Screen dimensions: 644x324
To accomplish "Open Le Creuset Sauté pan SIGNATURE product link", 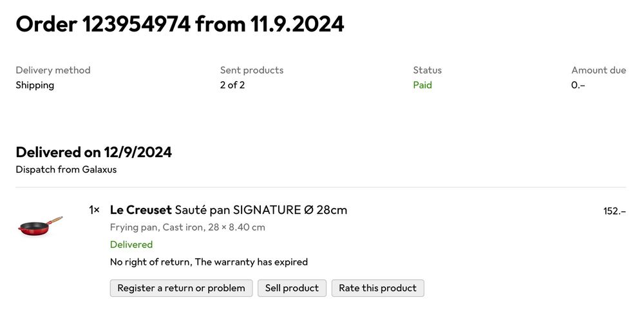I will click(x=229, y=210).
